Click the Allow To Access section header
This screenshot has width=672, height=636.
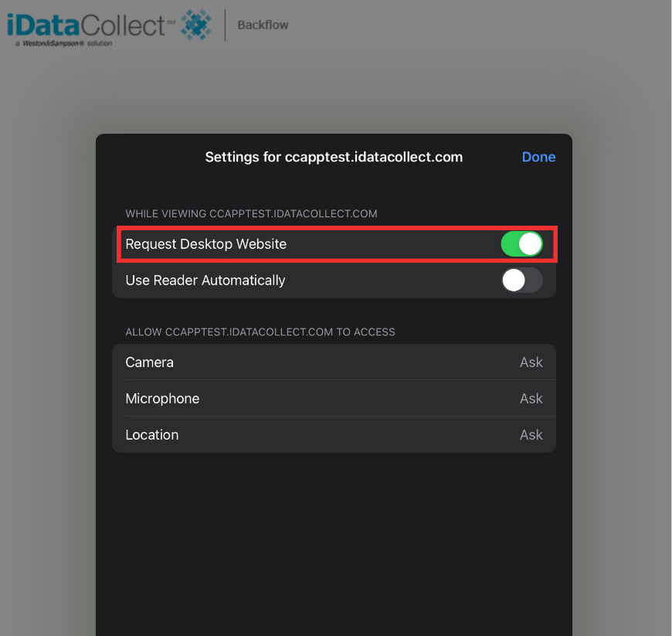pos(260,332)
